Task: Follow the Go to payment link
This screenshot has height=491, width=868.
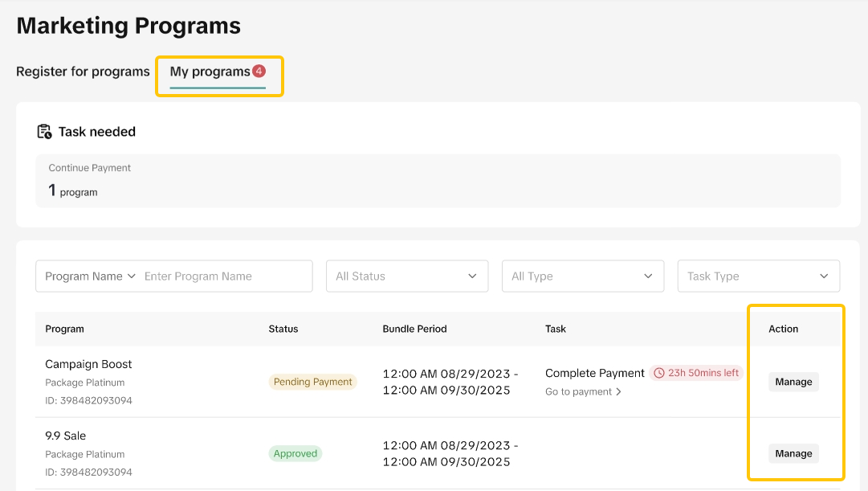Action: (578, 392)
